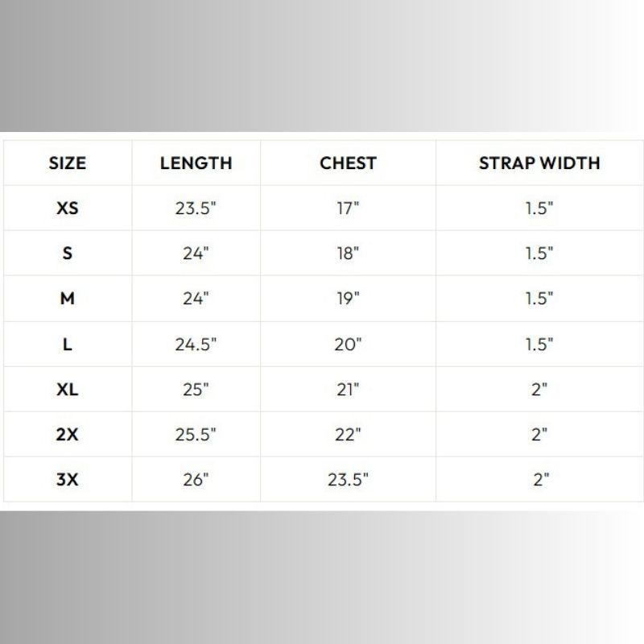Click the 24.5" length value for L
Image resolution: width=644 pixels, height=644 pixels.
(x=196, y=345)
